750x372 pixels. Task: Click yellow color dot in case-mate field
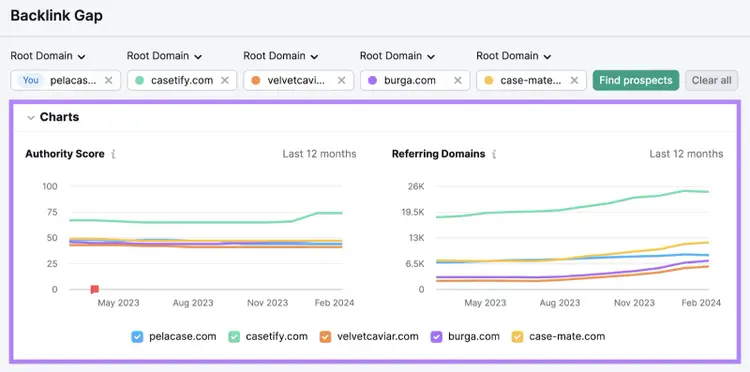[489, 80]
